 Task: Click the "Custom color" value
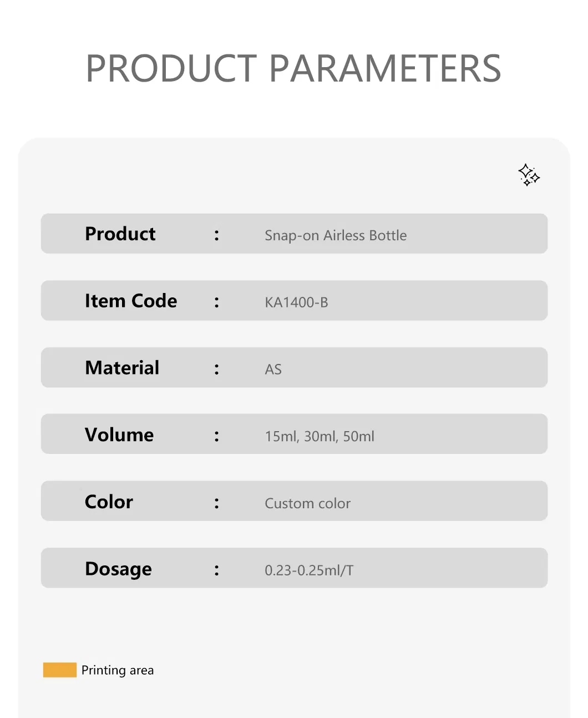(307, 503)
